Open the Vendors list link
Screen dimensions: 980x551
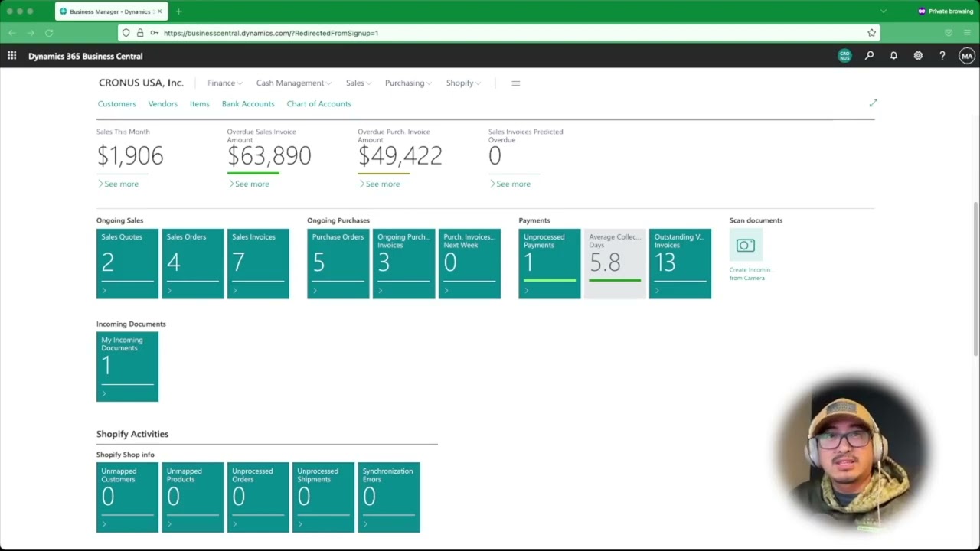(163, 103)
